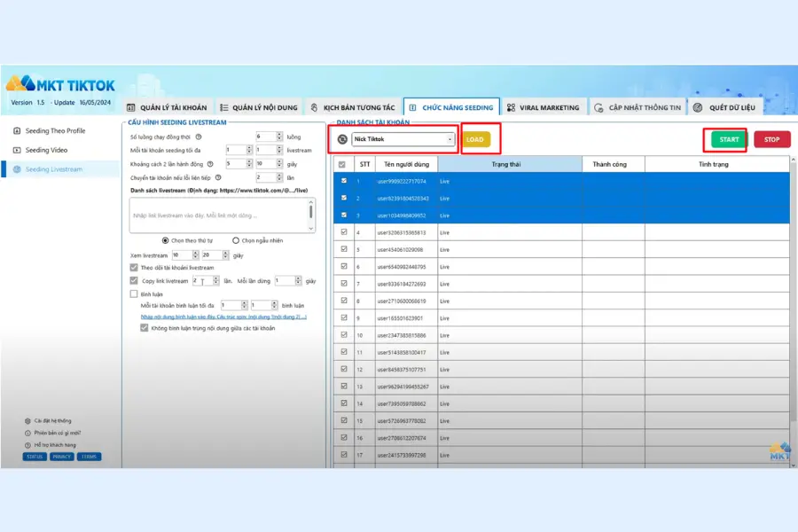Click stepper on Mỗi lần dừng giây field
The height and width of the screenshot is (532, 798).
pyautogui.click(x=298, y=280)
